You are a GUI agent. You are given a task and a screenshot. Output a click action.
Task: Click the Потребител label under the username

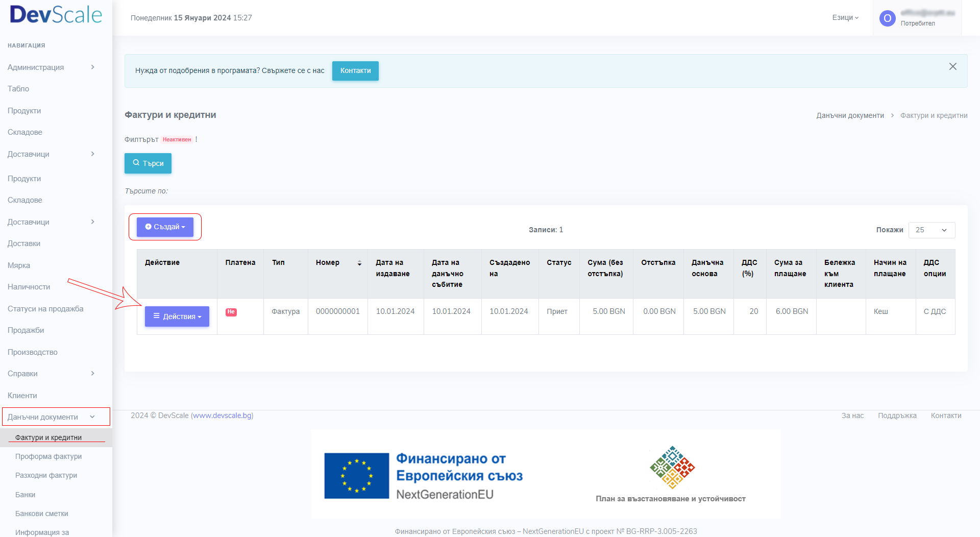point(918,23)
